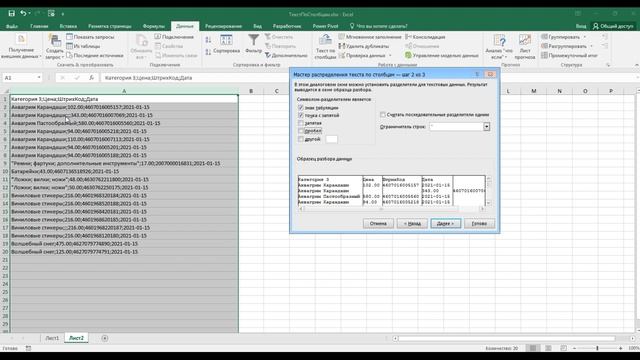Open the Name Box dropdown arrow

pyautogui.click(x=39, y=78)
